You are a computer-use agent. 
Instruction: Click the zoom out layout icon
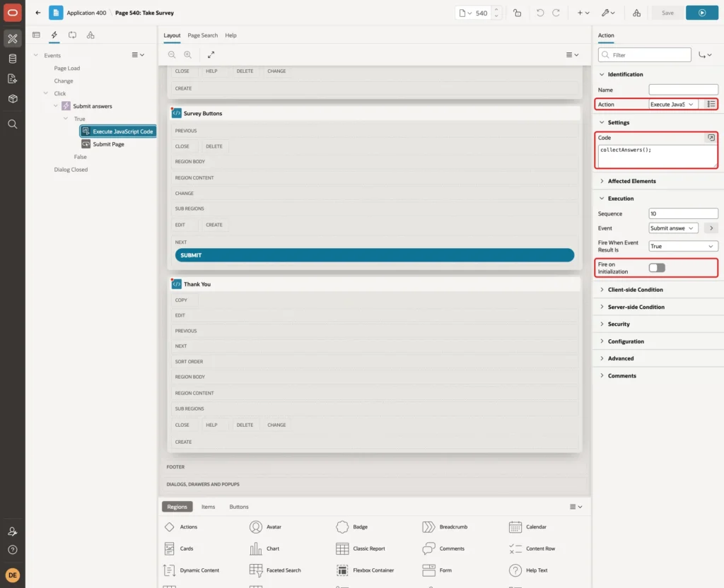[172, 54]
